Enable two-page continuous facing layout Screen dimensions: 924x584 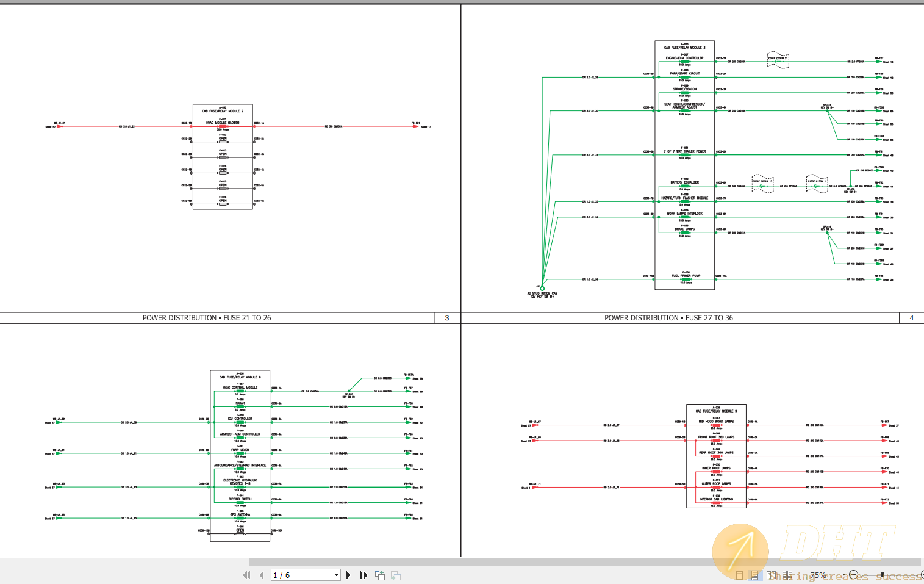tap(787, 575)
